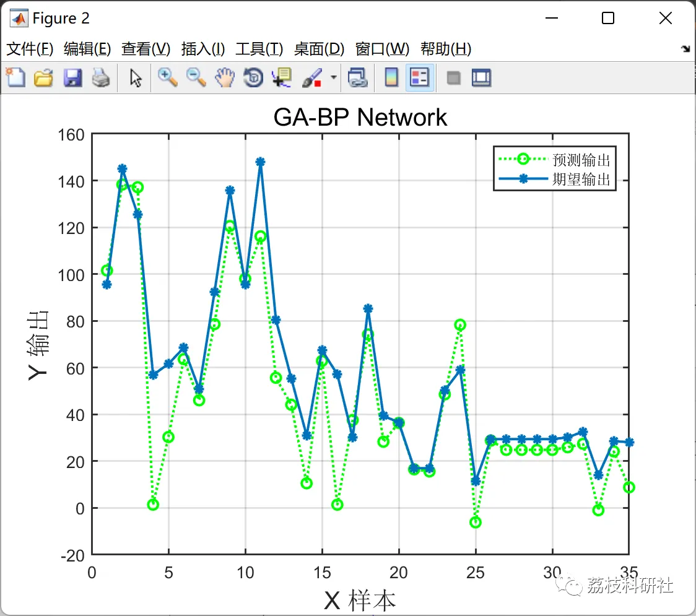Select the Edit Plot arrow tool

click(x=136, y=77)
